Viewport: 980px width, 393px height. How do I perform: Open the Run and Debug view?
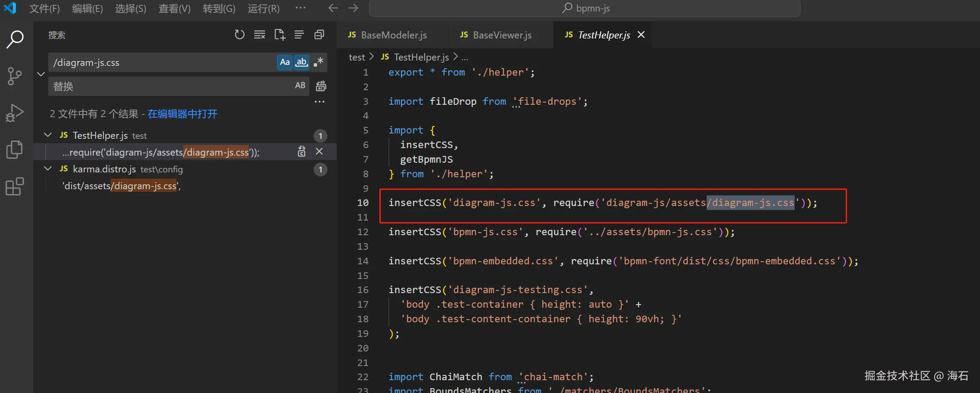15,113
